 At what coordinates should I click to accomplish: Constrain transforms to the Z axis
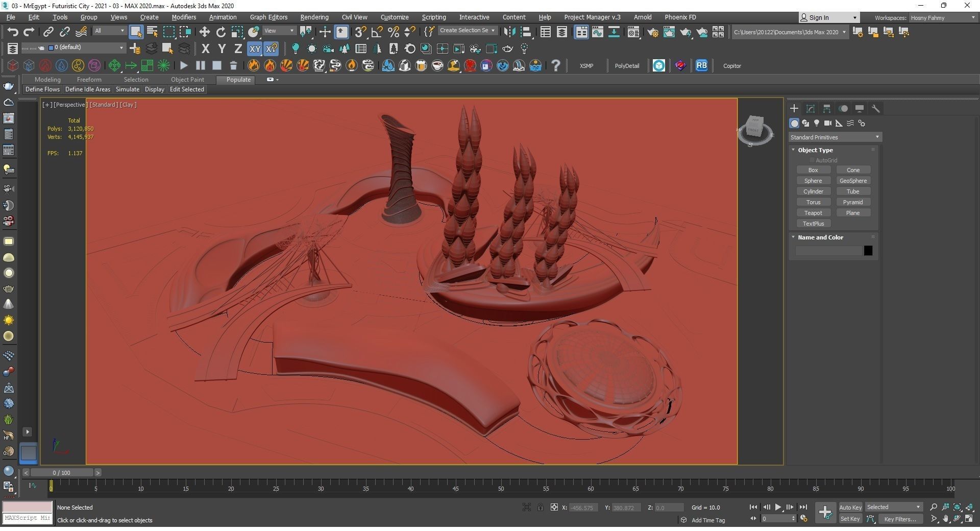pyautogui.click(x=238, y=49)
